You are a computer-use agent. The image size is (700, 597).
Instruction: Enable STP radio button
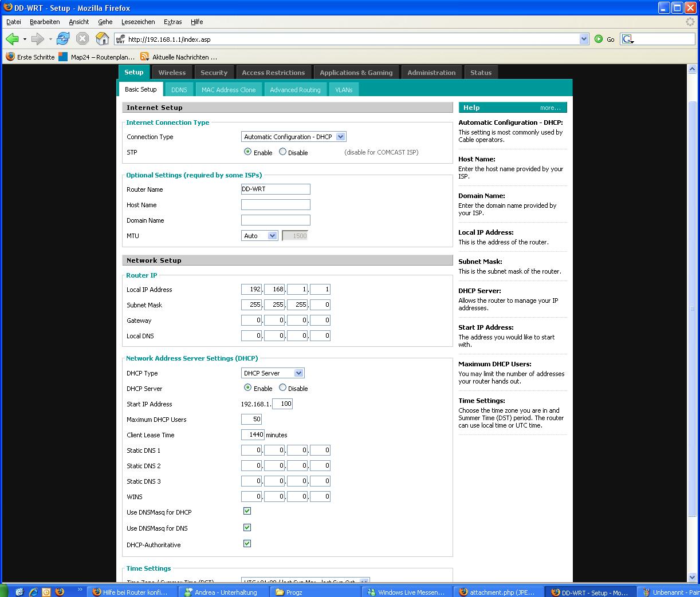(247, 152)
